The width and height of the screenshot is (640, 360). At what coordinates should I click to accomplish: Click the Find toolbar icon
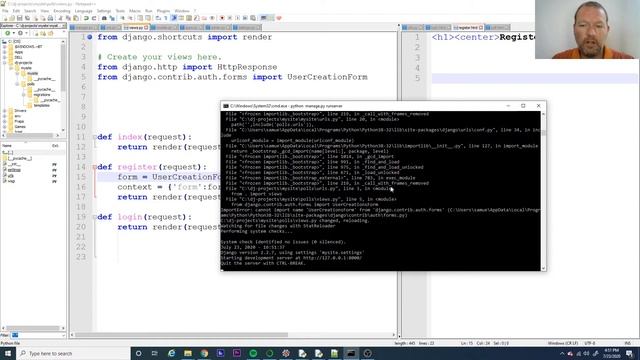point(104,18)
